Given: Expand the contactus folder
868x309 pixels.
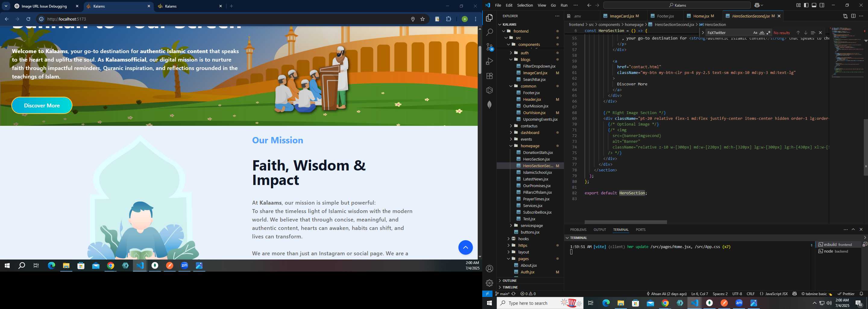Looking at the screenshot, I should coord(511,126).
